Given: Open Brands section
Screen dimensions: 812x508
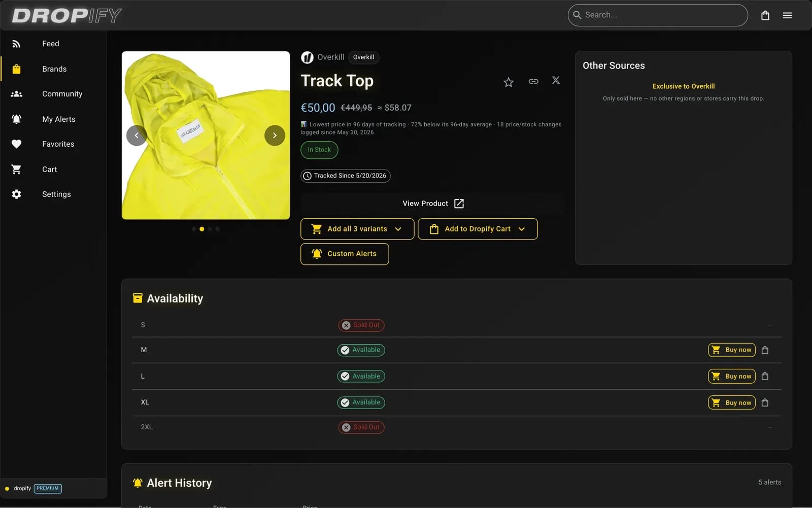Looking at the screenshot, I should tap(53, 69).
